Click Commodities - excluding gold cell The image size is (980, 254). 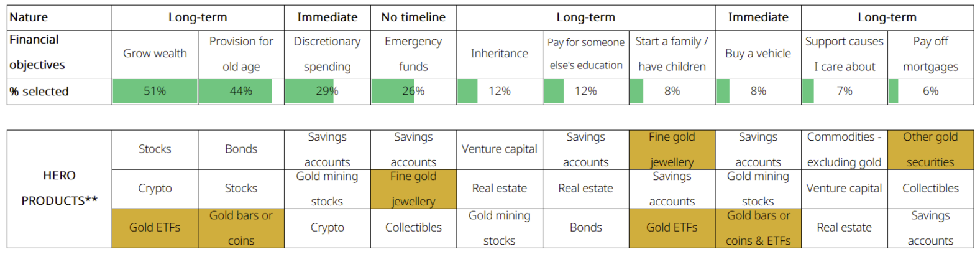click(844, 149)
